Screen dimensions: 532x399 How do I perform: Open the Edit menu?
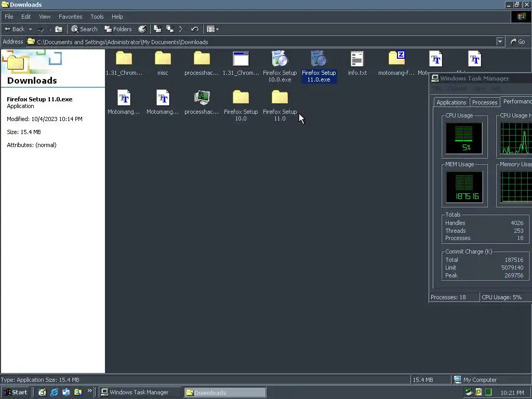26,17
